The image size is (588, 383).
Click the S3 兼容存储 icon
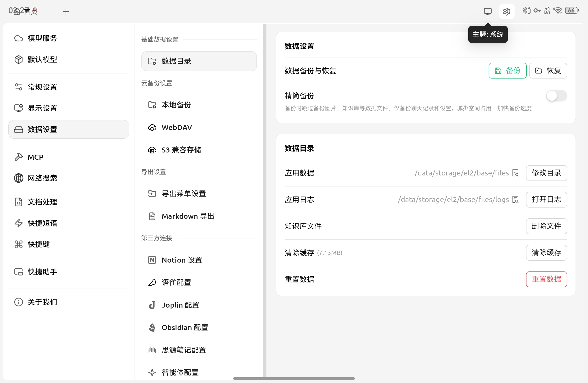coord(152,150)
